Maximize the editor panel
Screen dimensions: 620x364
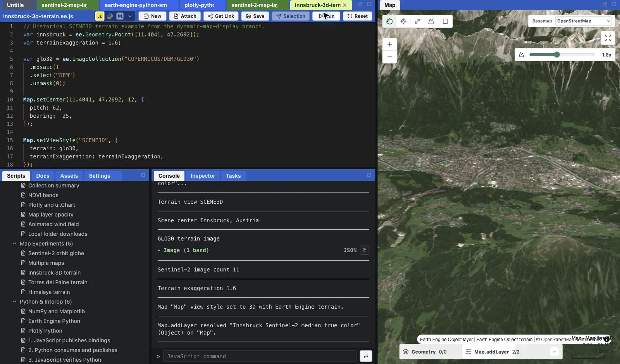(369, 5)
